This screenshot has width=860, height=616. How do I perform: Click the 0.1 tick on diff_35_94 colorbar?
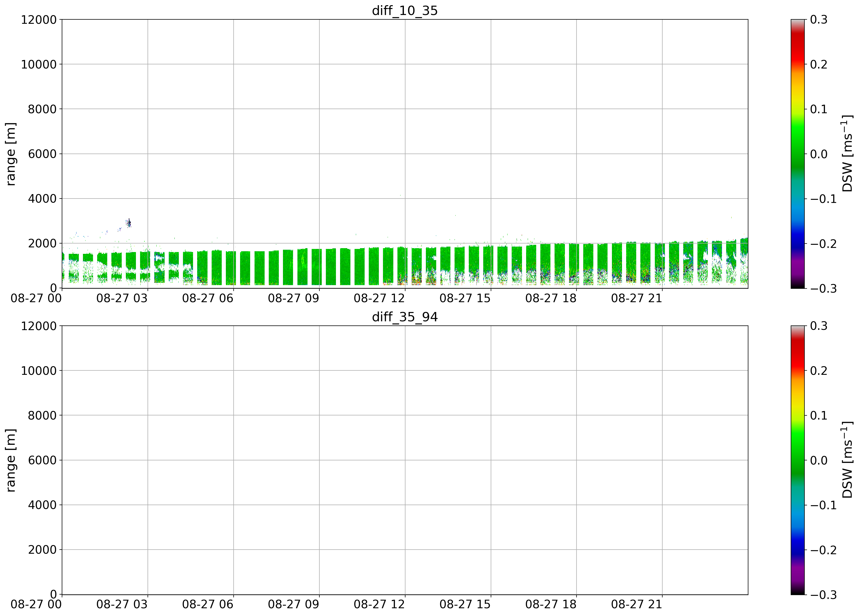coord(819,416)
